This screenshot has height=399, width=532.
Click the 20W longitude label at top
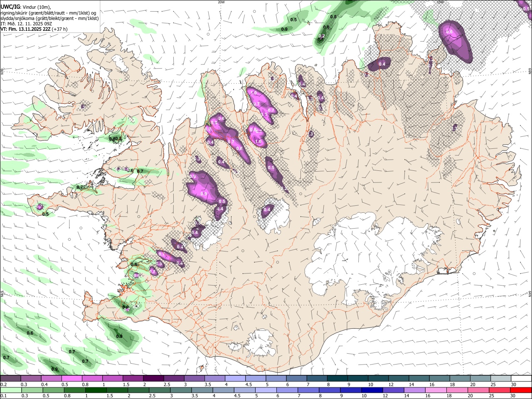pyautogui.click(x=221, y=2)
